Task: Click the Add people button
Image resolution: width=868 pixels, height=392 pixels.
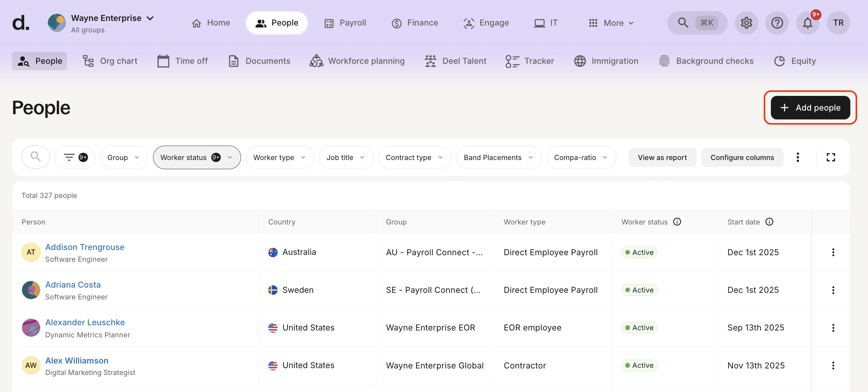Action: [x=810, y=108]
